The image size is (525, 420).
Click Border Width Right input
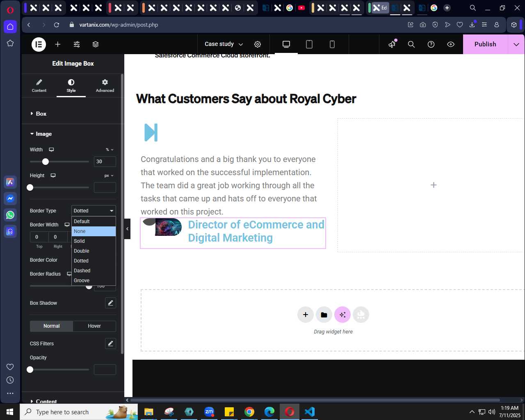click(x=58, y=237)
